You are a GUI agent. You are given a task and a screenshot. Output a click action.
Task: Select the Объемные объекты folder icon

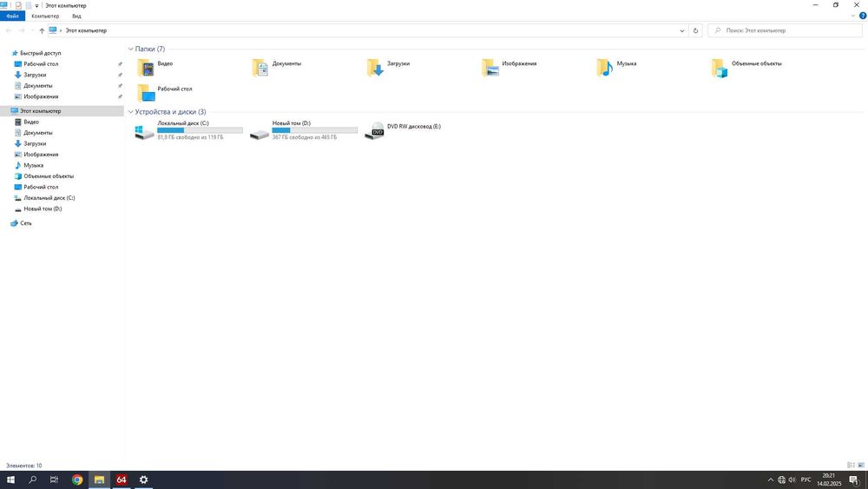pyautogui.click(x=719, y=68)
